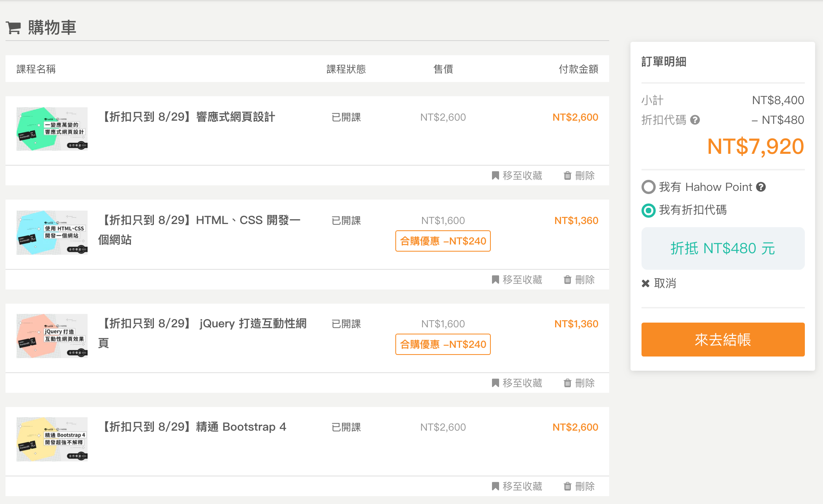Click 合購優惠 badge on HTML course
The height and width of the screenshot is (504, 823).
[443, 241]
